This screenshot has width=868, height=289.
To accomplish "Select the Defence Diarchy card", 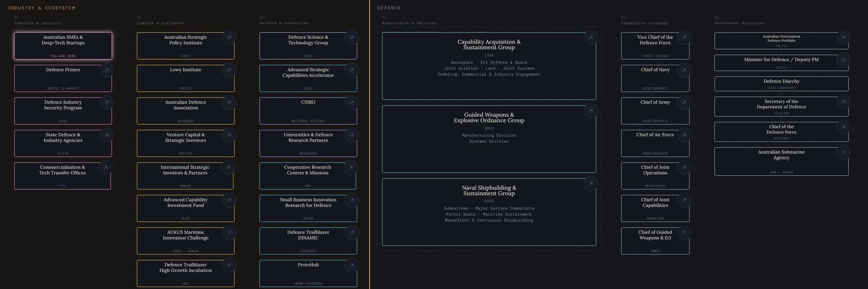I will (781, 84).
